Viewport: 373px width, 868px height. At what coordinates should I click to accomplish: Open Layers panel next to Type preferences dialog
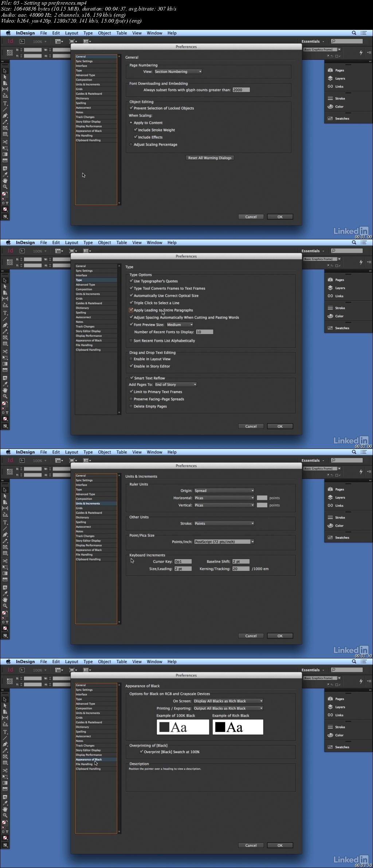[x=336, y=288]
